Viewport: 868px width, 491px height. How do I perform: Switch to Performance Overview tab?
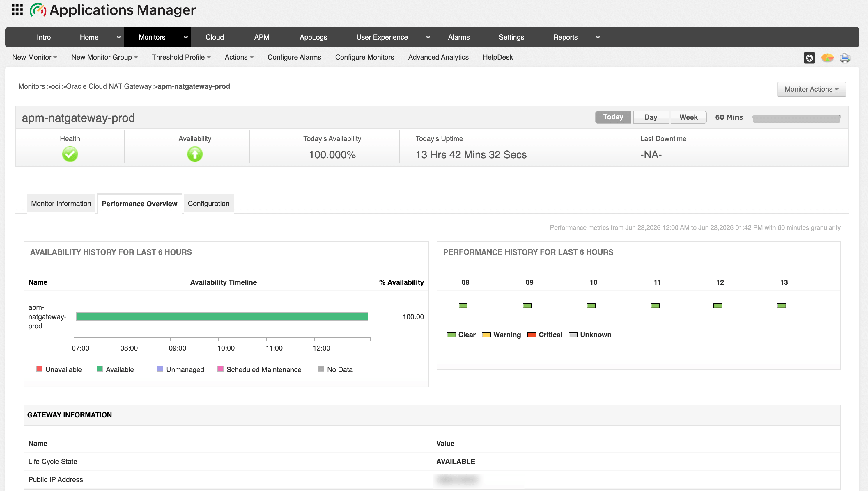[139, 204]
